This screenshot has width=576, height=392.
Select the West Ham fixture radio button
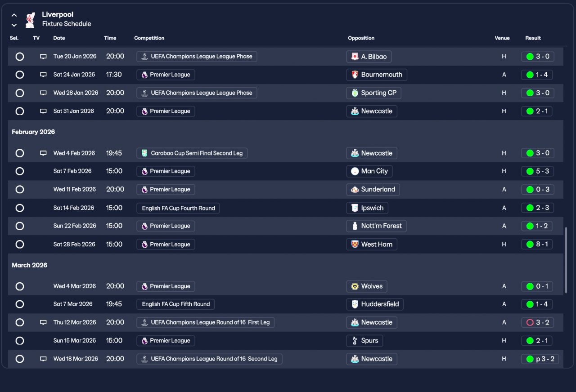[x=20, y=245]
